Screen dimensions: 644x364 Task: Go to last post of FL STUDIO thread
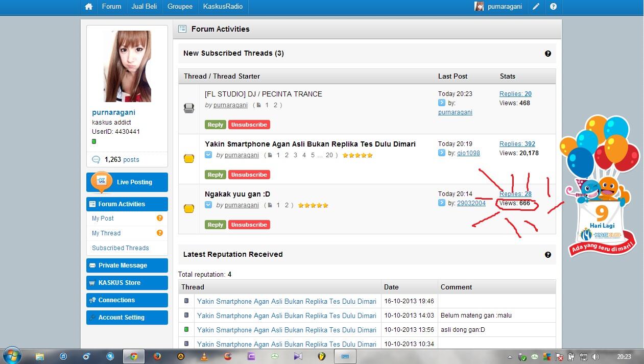tap(442, 103)
